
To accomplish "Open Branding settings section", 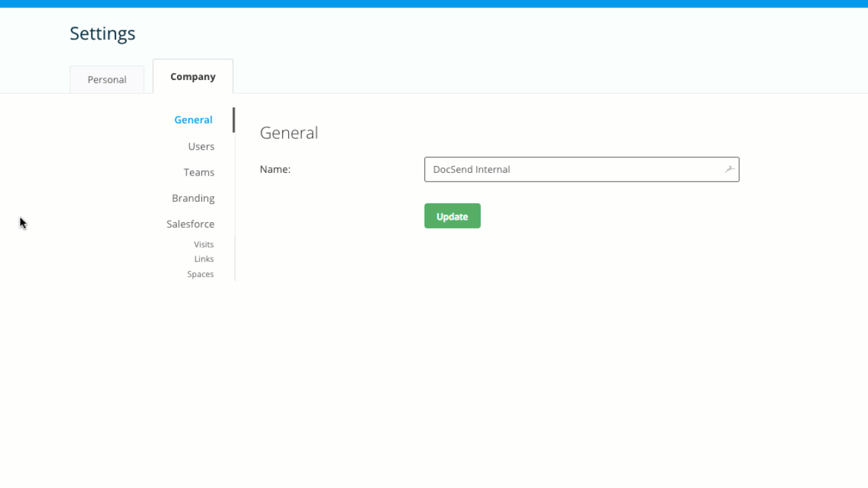I will pyautogui.click(x=193, y=198).
